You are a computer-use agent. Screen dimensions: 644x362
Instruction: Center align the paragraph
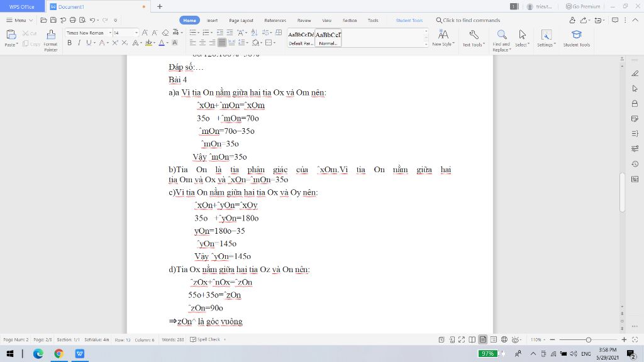point(203,43)
